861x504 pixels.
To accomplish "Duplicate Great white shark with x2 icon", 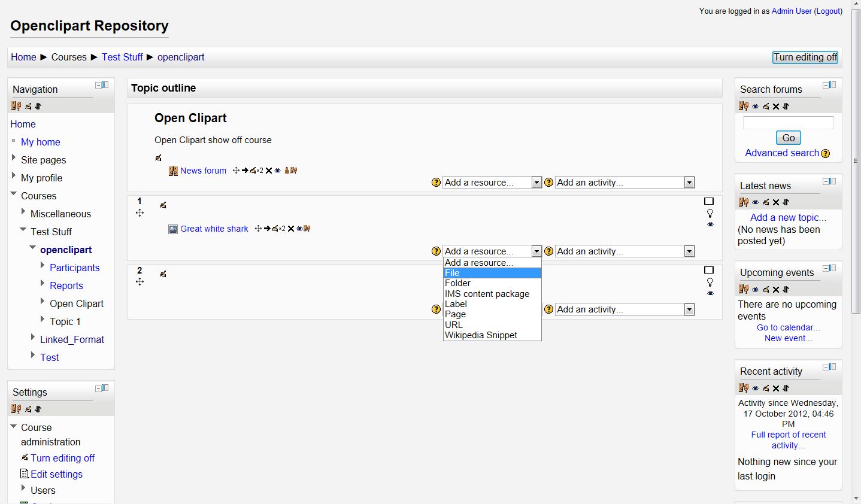I will [x=282, y=229].
